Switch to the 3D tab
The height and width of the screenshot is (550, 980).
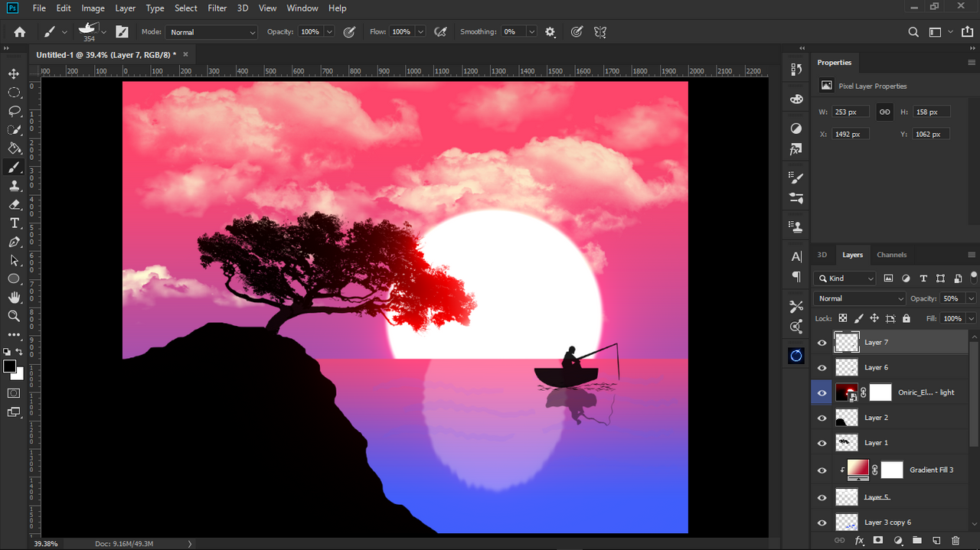pyautogui.click(x=822, y=255)
